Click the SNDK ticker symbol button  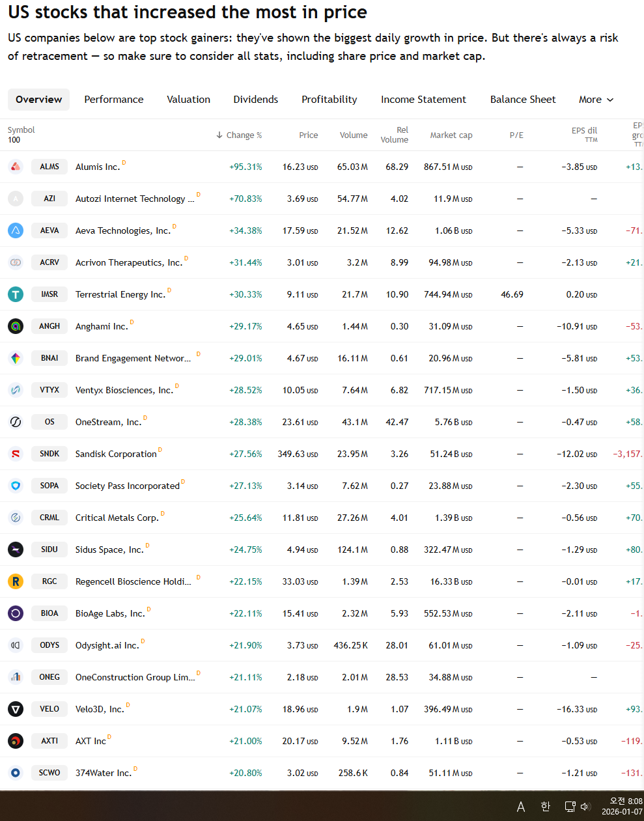coord(49,454)
